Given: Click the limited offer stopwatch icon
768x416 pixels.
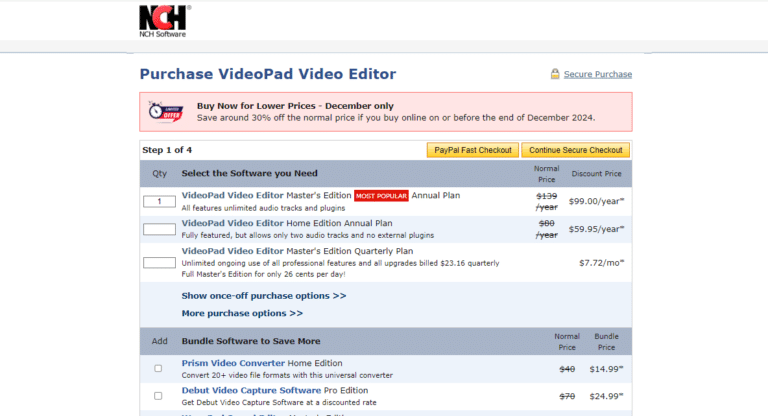Looking at the screenshot, I should [166, 112].
